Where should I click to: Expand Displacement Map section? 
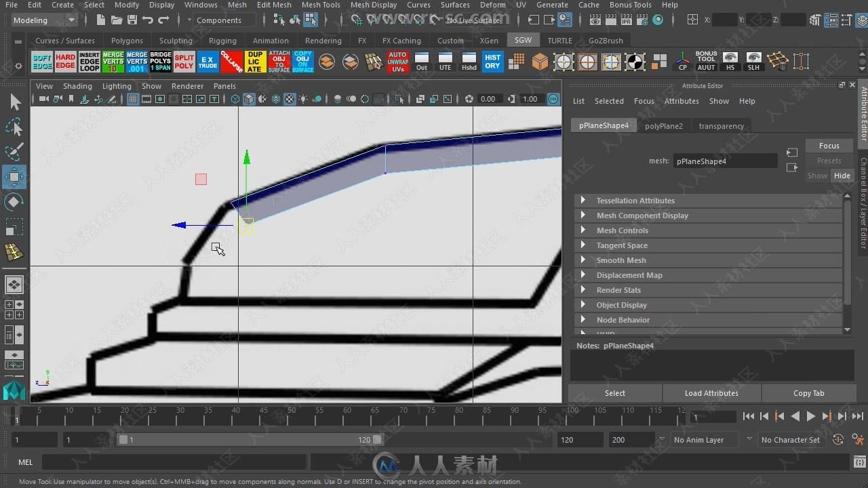pos(709,275)
